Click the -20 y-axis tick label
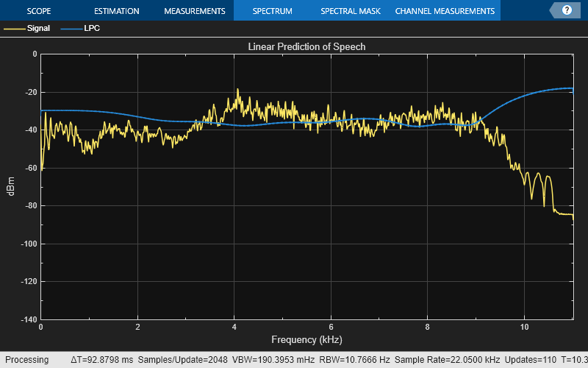The image size is (588, 368). point(31,92)
